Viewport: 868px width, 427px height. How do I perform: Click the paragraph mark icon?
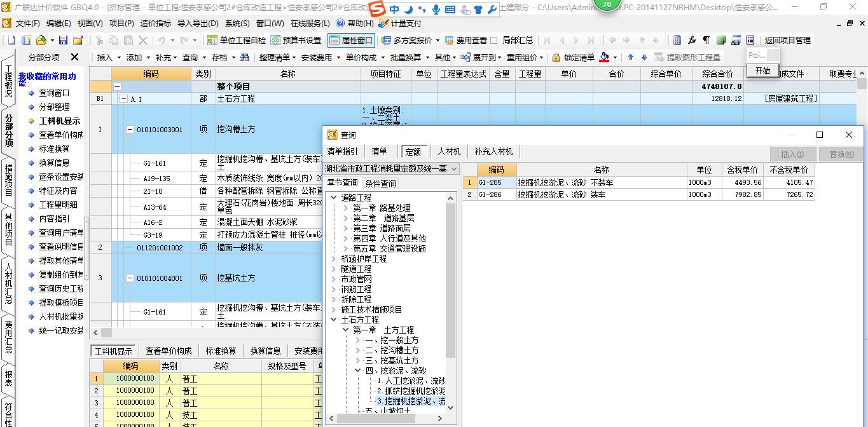click(706, 40)
